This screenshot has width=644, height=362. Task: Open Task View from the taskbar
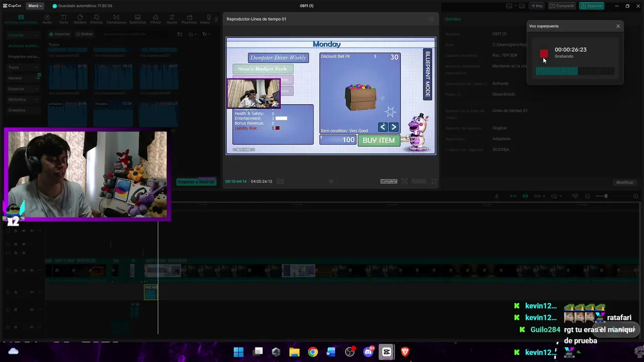tap(258, 352)
